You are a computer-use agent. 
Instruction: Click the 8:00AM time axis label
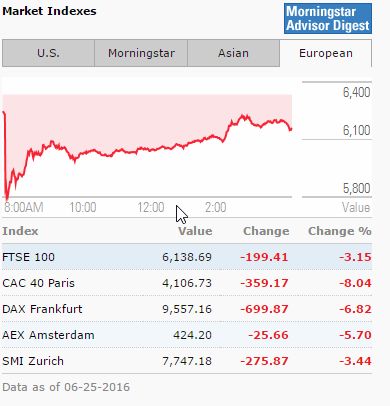(x=24, y=207)
